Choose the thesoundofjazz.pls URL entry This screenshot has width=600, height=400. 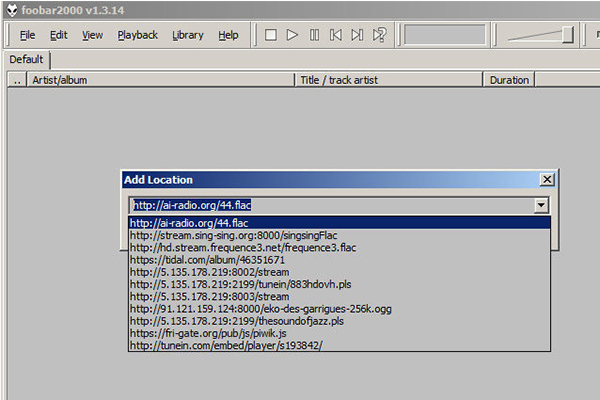point(339,321)
